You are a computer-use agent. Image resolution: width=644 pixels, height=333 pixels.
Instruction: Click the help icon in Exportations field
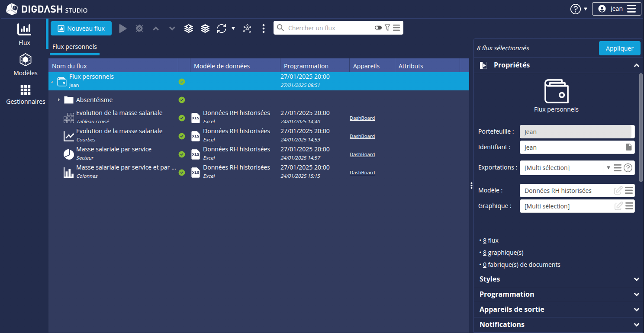[628, 168]
